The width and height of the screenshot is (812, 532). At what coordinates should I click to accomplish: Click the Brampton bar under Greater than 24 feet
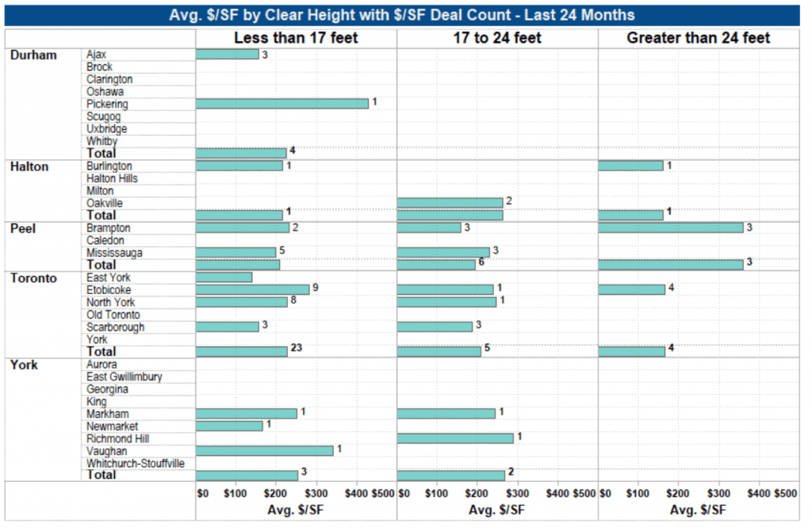[671, 228]
